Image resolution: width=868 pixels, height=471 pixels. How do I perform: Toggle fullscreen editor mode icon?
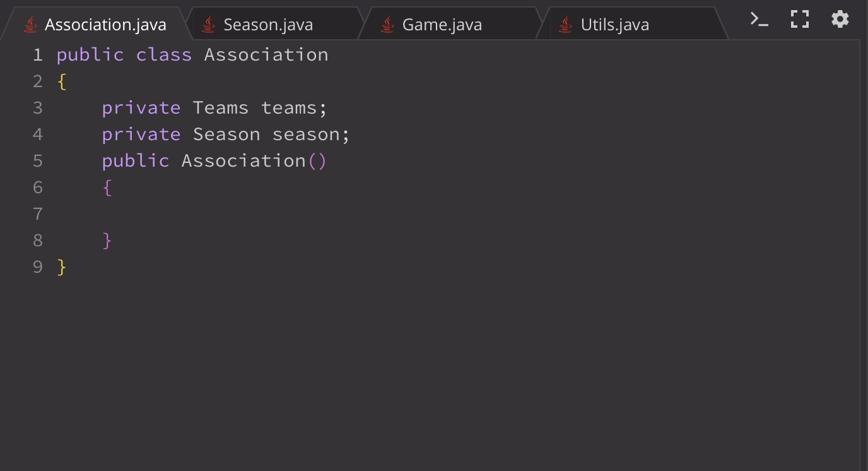pyautogui.click(x=800, y=19)
